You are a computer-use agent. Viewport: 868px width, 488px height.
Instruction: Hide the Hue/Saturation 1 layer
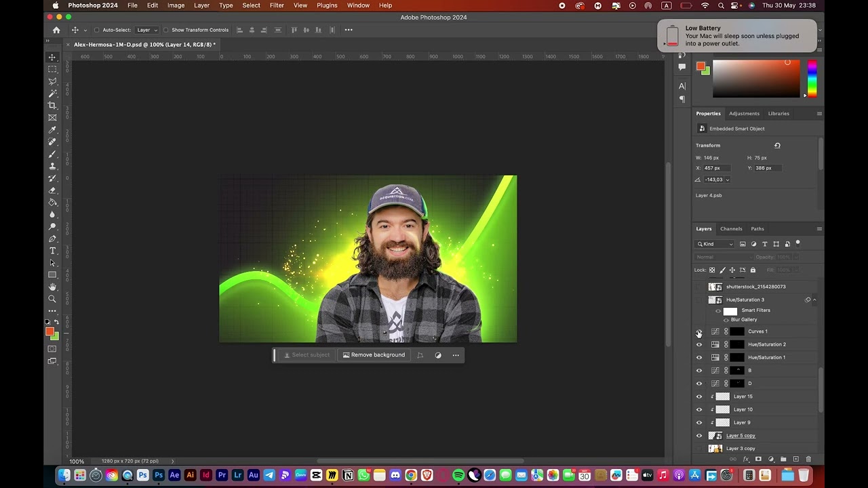699,357
